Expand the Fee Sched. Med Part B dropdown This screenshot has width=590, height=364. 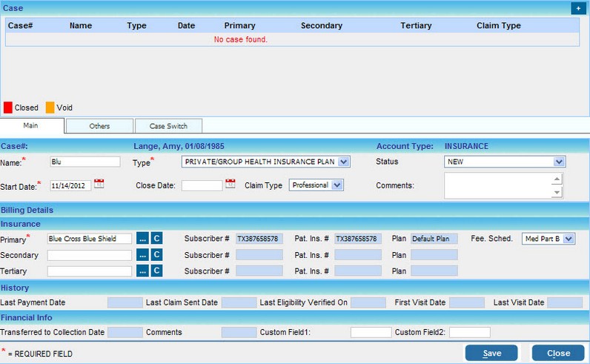569,239
